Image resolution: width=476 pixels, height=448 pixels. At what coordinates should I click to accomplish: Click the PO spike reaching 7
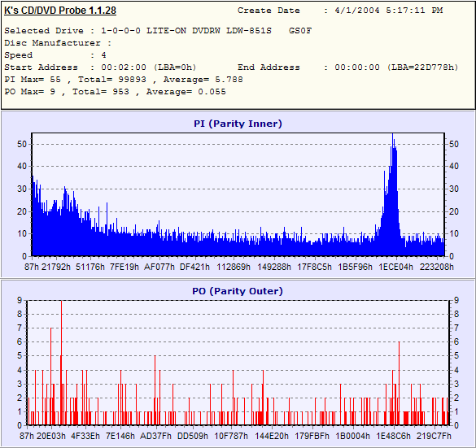click(51, 376)
